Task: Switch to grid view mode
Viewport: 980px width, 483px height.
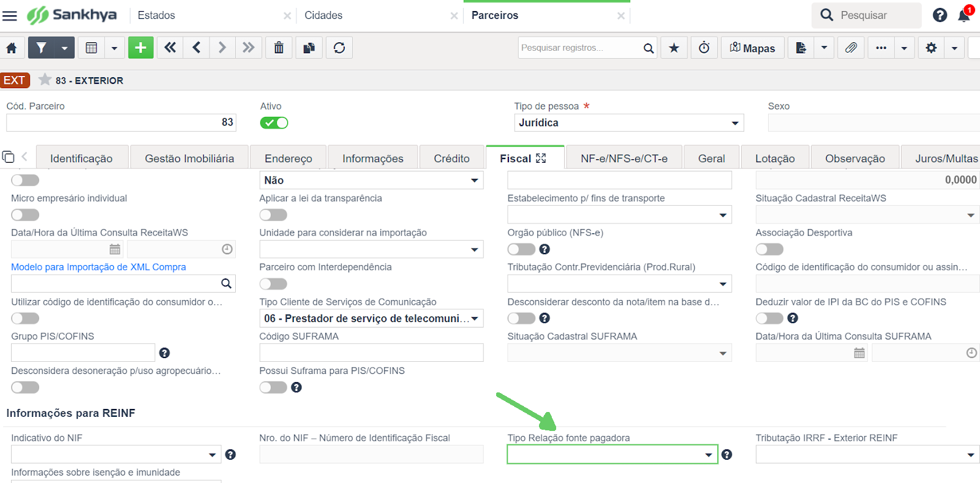Action: click(x=91, y=48)
